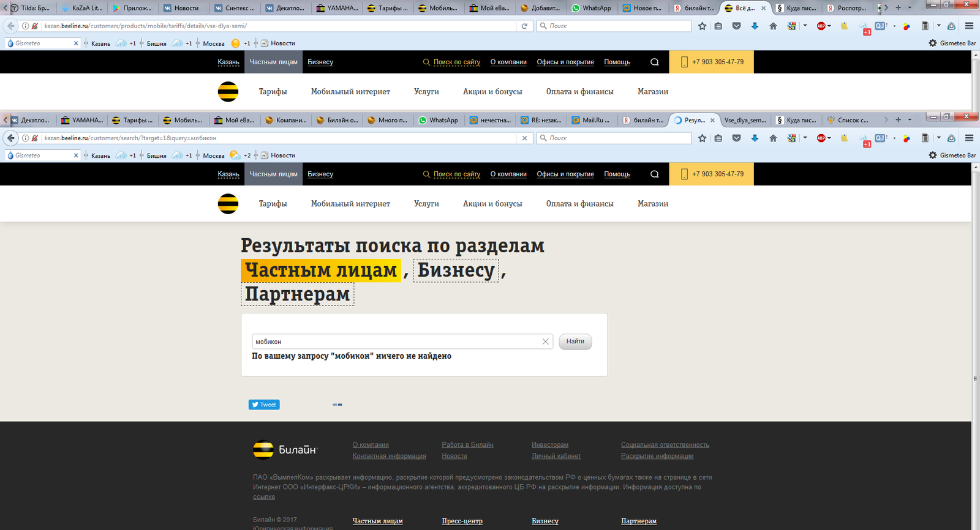
Task: Click the Tweet button
Action: 264,405
